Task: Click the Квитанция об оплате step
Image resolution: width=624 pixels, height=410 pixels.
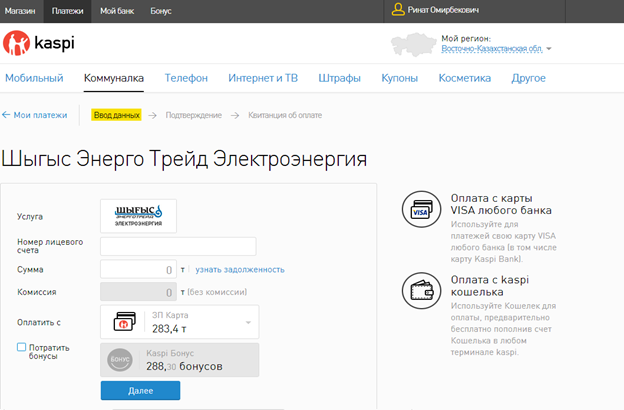Action: point(285,115)
